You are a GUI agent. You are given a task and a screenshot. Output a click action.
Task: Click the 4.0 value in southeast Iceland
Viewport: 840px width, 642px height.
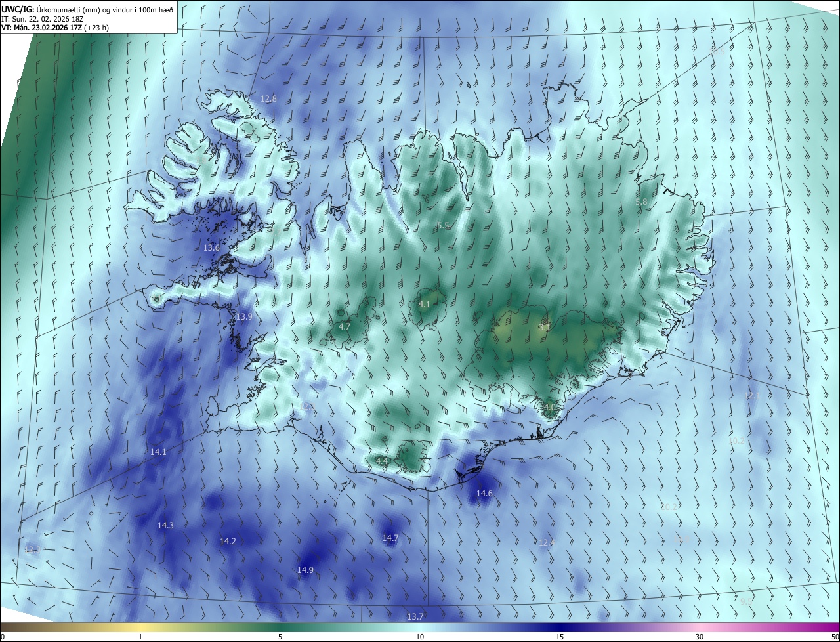(x=549, y=408)
